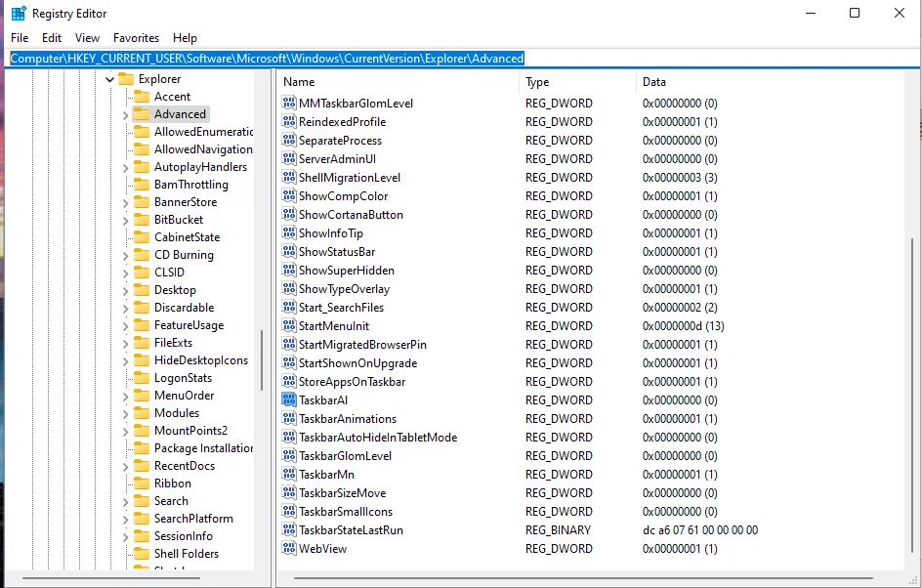Expand the CLSID key
The width and height of the screenshot is (922, 588).
tap(125, 273)
